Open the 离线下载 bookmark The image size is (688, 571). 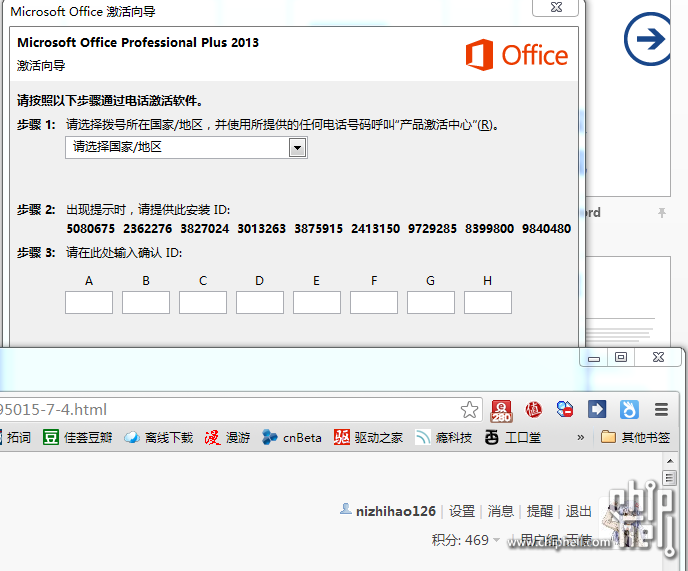[158, 437]
